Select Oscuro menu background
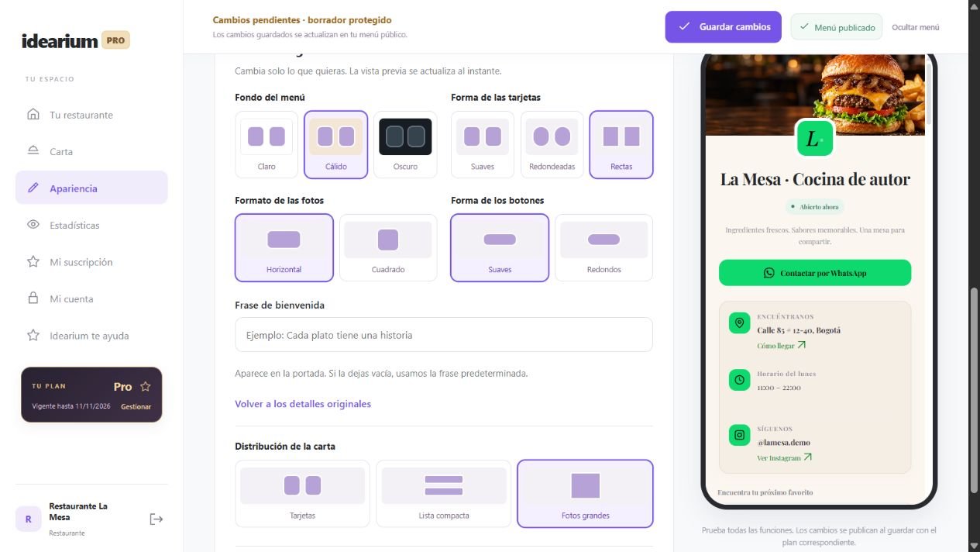Viewport: 980px width, 552px height. tap(405, 145)
